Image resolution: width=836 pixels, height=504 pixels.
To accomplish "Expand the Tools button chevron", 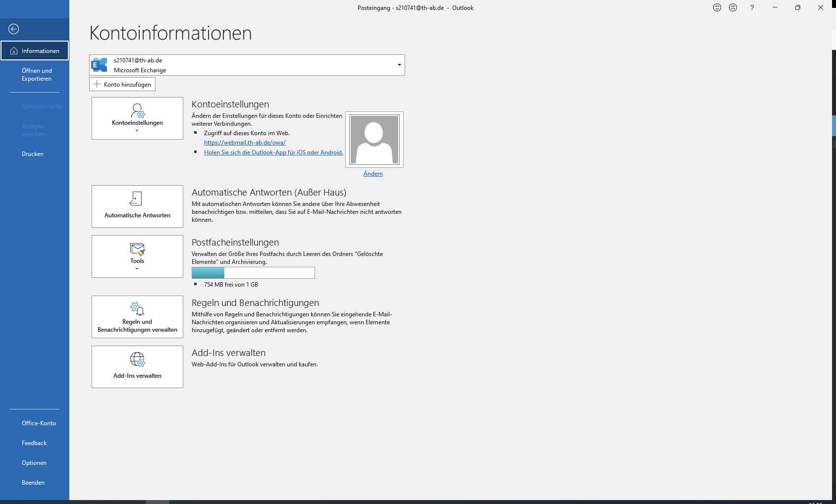I will [x=137, y=269].
